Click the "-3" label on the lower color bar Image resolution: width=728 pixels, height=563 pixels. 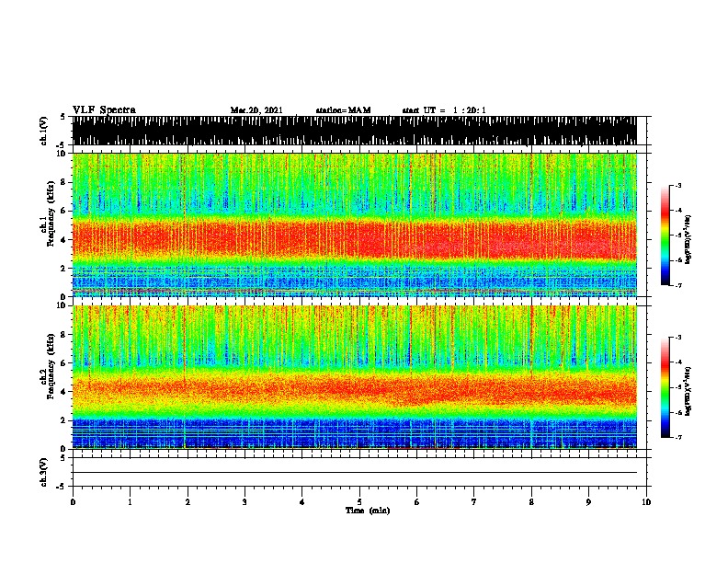pyautogui.click(x=677, y=338)
